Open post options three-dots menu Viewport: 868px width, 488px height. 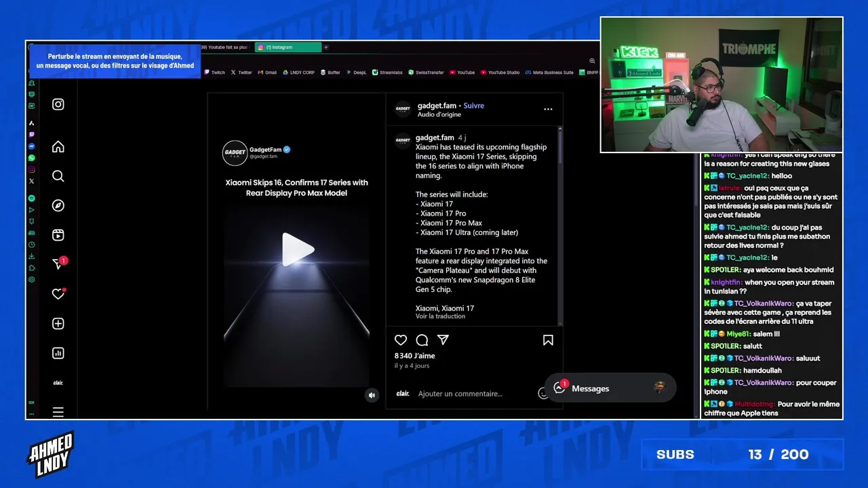(548, 109)
